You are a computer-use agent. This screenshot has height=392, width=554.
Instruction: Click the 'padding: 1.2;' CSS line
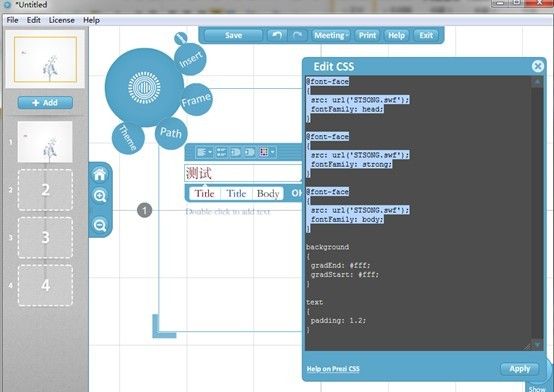(338, 321)
